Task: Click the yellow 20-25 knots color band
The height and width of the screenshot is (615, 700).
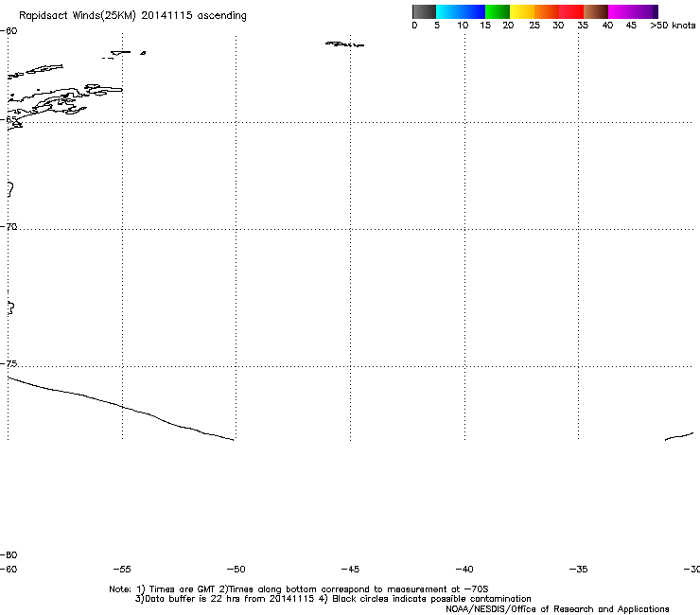Action: point(522,11)
